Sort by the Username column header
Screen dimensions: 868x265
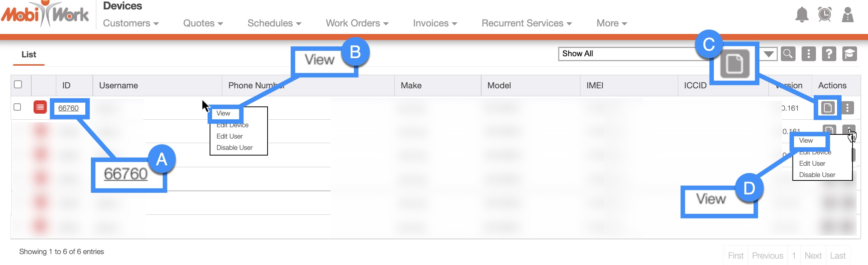point(119,86)
